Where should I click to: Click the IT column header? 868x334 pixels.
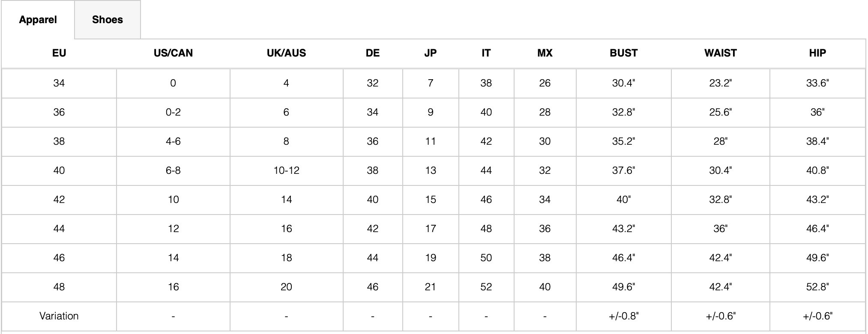(x=486, y=53)
